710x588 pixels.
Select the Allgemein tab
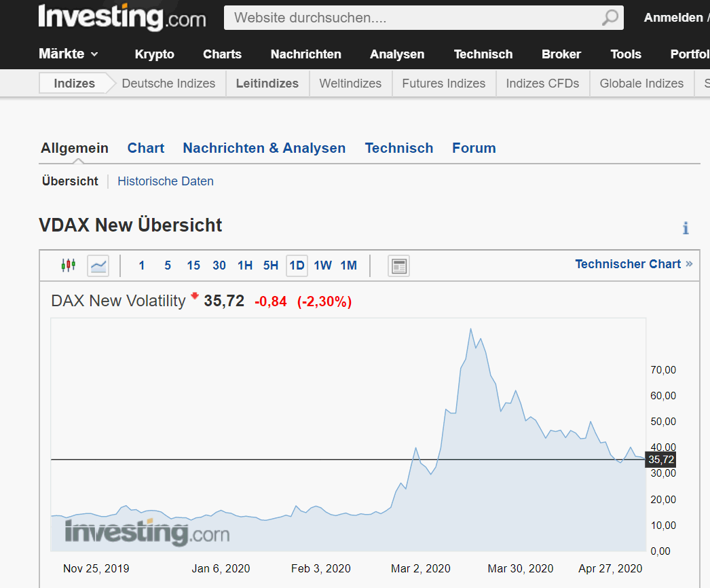pos(75,148)
